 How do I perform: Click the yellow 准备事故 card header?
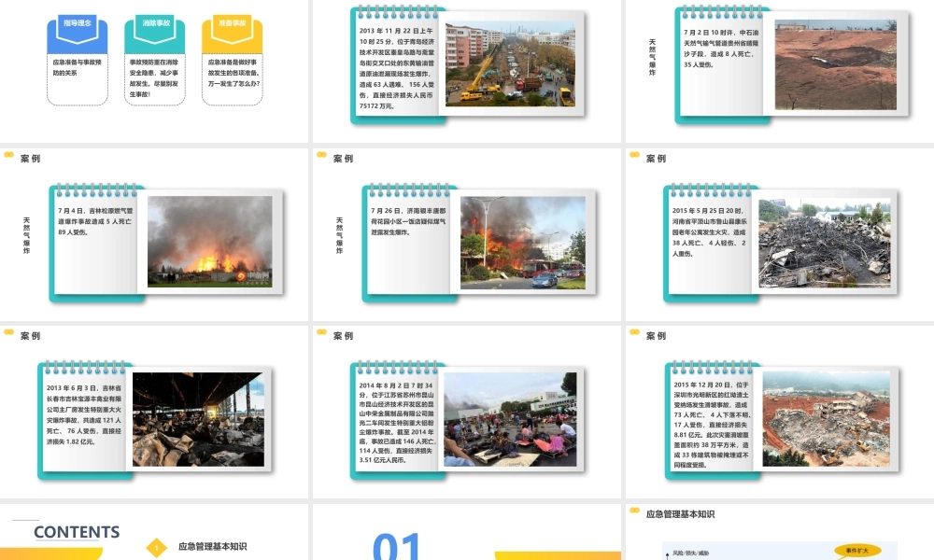(233, 21)
